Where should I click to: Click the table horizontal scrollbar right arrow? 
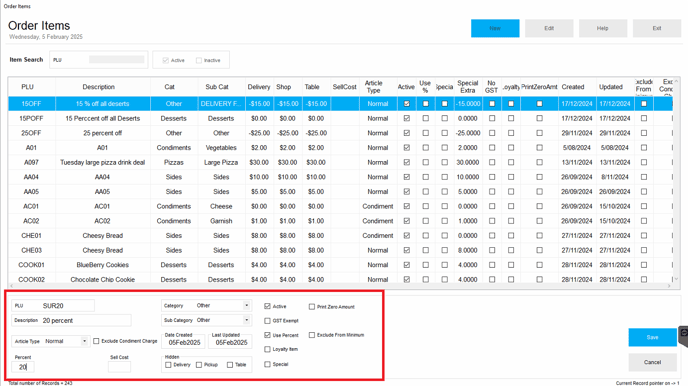(669, 286)
